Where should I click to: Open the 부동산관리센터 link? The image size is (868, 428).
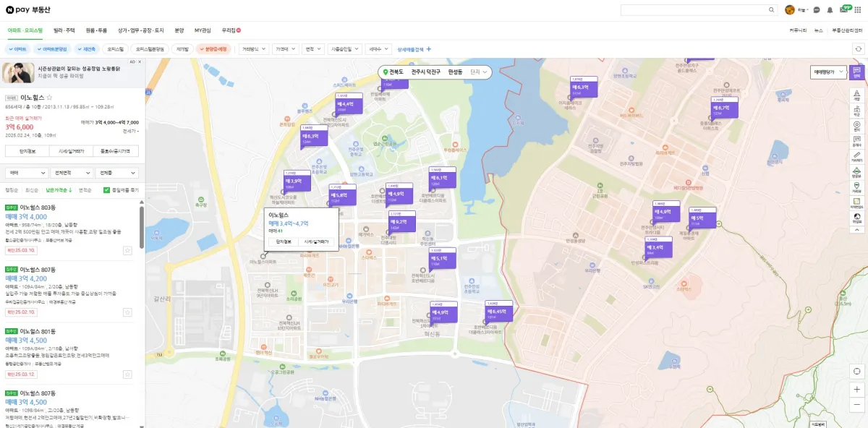tap(847, 30)
